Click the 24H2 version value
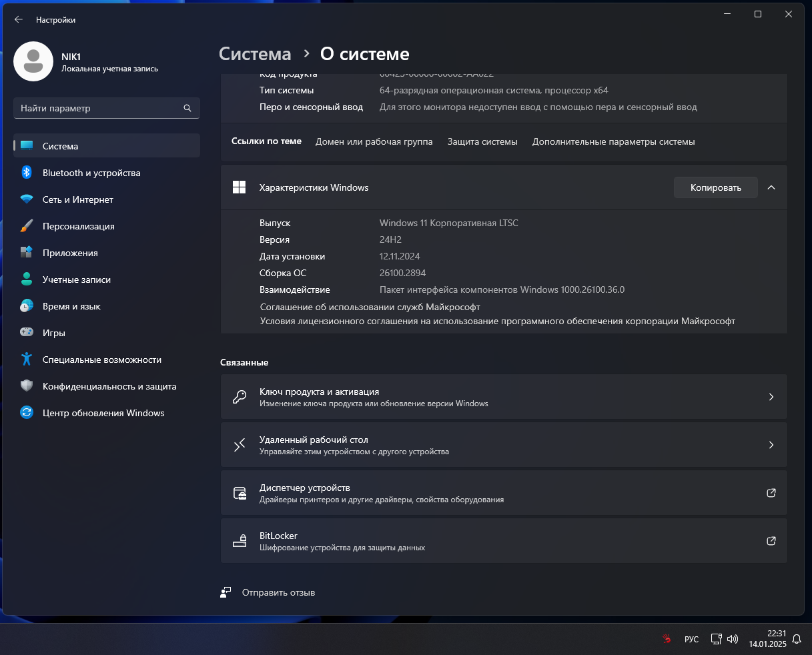The height and width of the screenshot is (655, 812). [390, 239]
